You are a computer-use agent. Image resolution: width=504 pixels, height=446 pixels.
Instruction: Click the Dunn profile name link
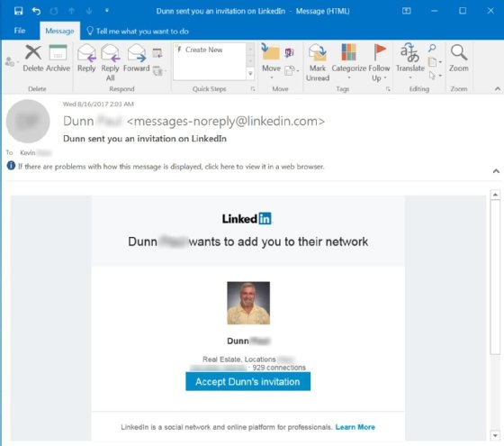point(248,341)
